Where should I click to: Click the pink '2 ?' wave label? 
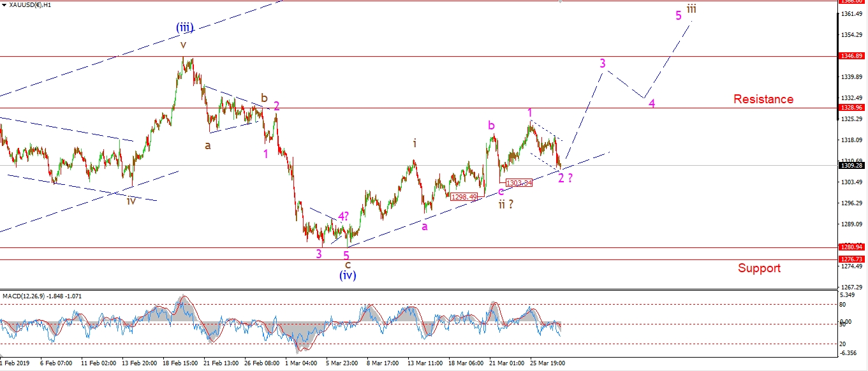(565, 178)
